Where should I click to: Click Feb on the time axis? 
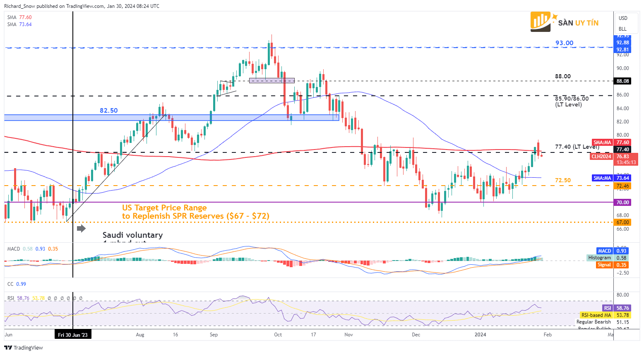[x=548, y=335]
